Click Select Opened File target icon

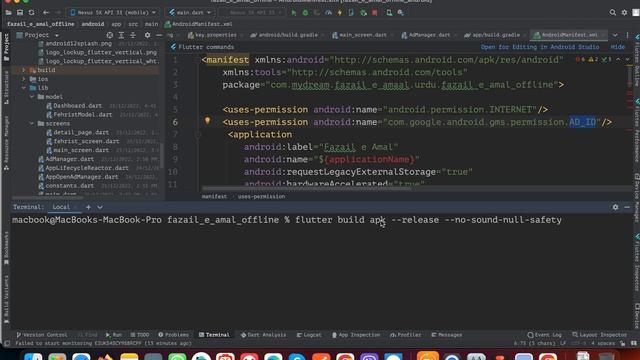point(110,35)
